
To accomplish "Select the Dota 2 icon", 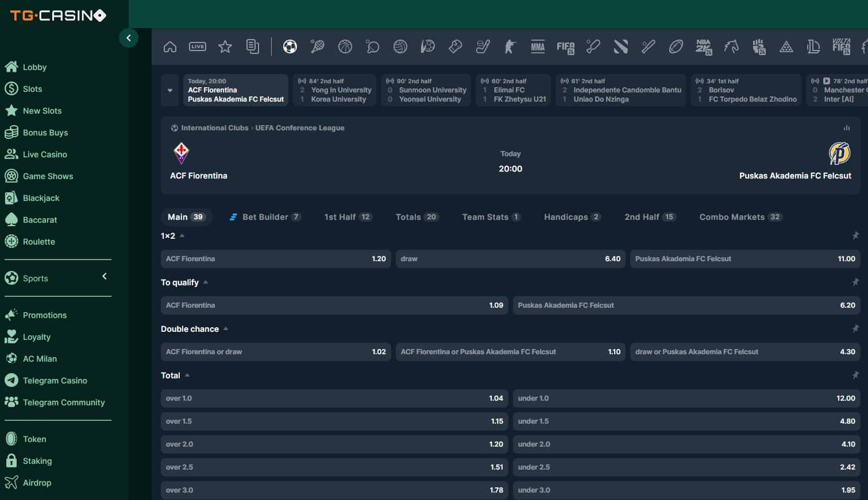I will click(x=621, y=47).
